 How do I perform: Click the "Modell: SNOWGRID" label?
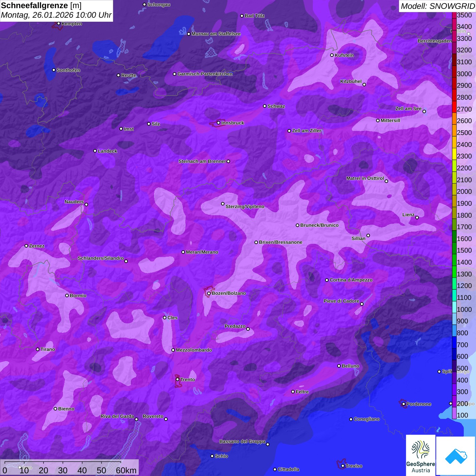coord(438,6)
